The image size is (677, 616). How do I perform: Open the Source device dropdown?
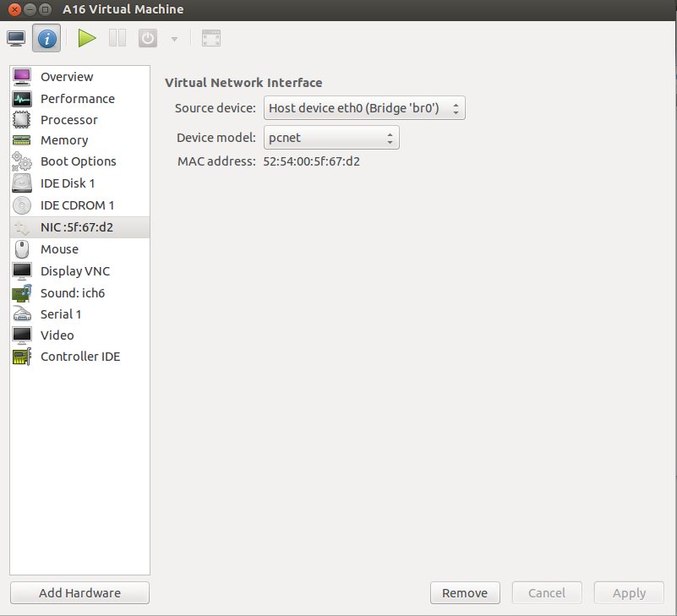pyautogui.click(x=363, y=107)
